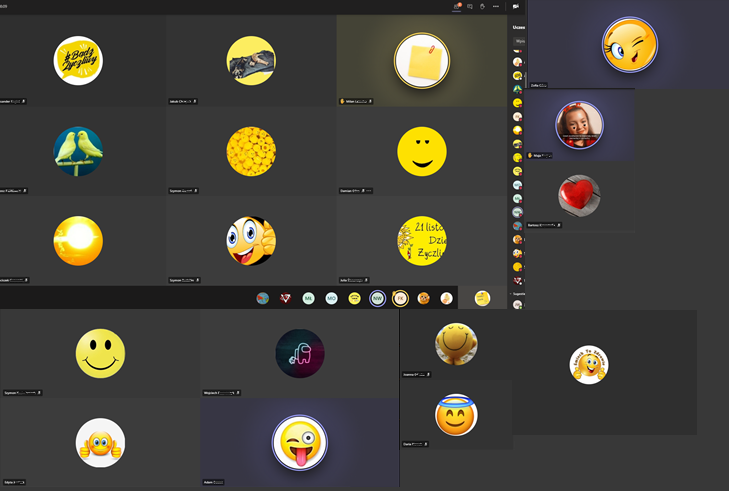Click the tongue-out winking emoji tile
Image resolution: width=729 pixels, height=491 pixels.
point(300,442)
